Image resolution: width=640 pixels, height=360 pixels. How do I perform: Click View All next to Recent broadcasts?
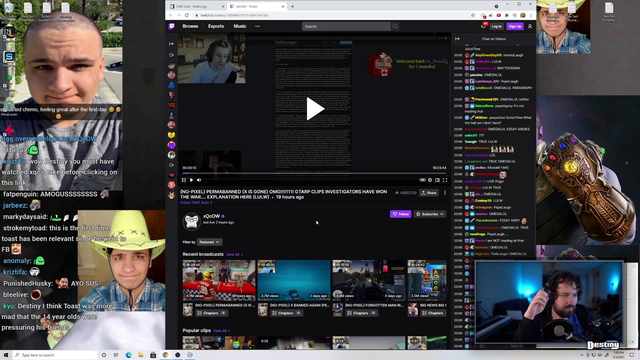point(234,254)
